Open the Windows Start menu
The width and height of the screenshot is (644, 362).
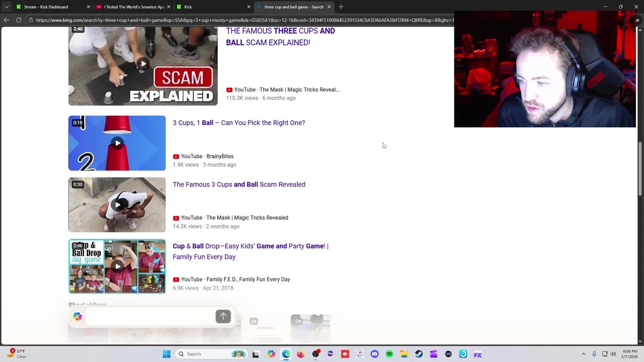[167, 354]
